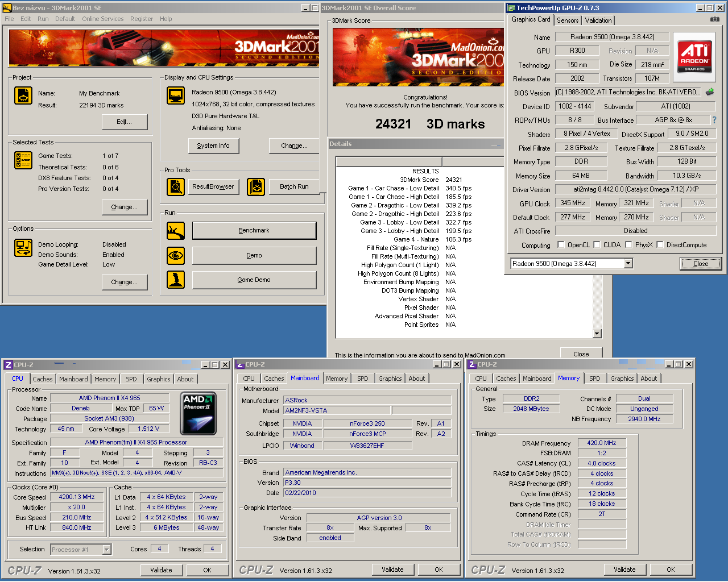
Task: Click the Bus Interface question mark icon
Action: (x=714, y=120)
